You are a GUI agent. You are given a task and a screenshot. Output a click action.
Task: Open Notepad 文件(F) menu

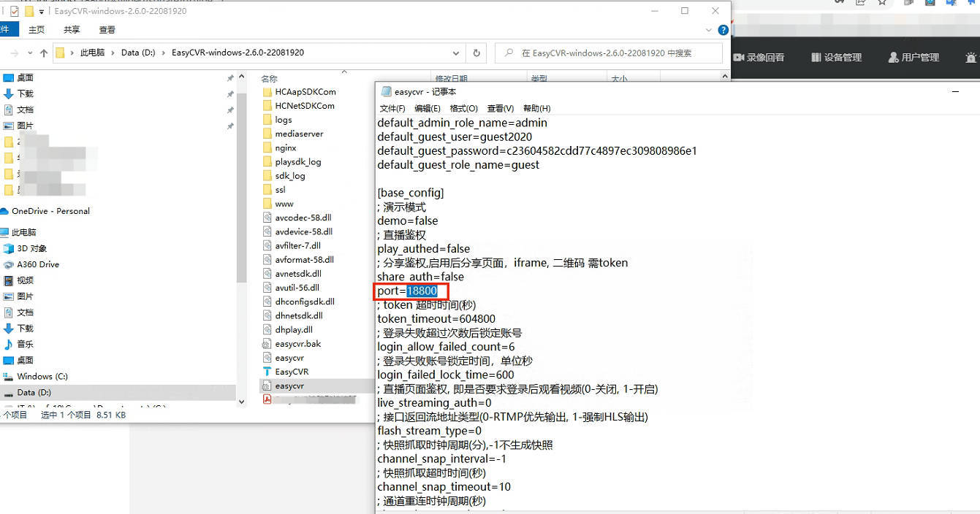pyautogui.click(x=392, y=108)
